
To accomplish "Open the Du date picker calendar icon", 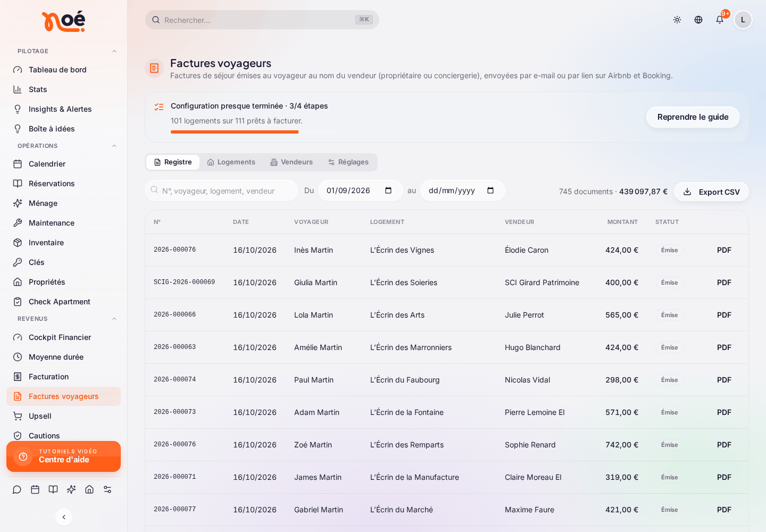I will point(388,190).
